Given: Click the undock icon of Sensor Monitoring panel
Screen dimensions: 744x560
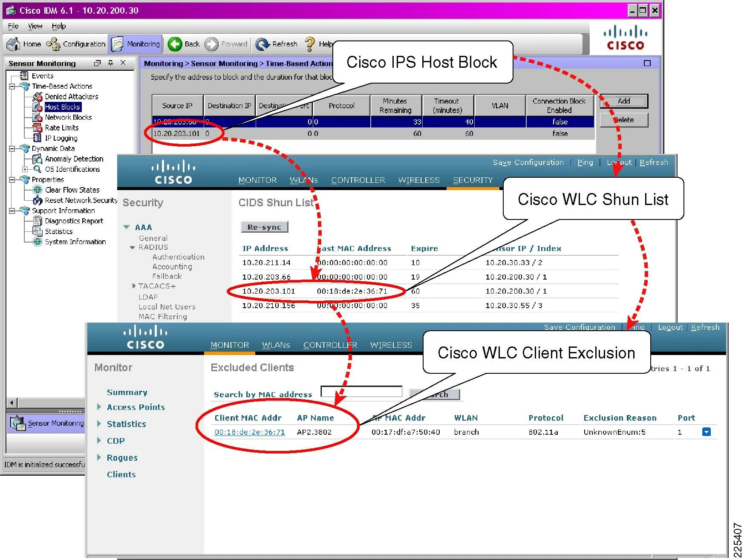Looking at the screenshot, I should 97,63.
